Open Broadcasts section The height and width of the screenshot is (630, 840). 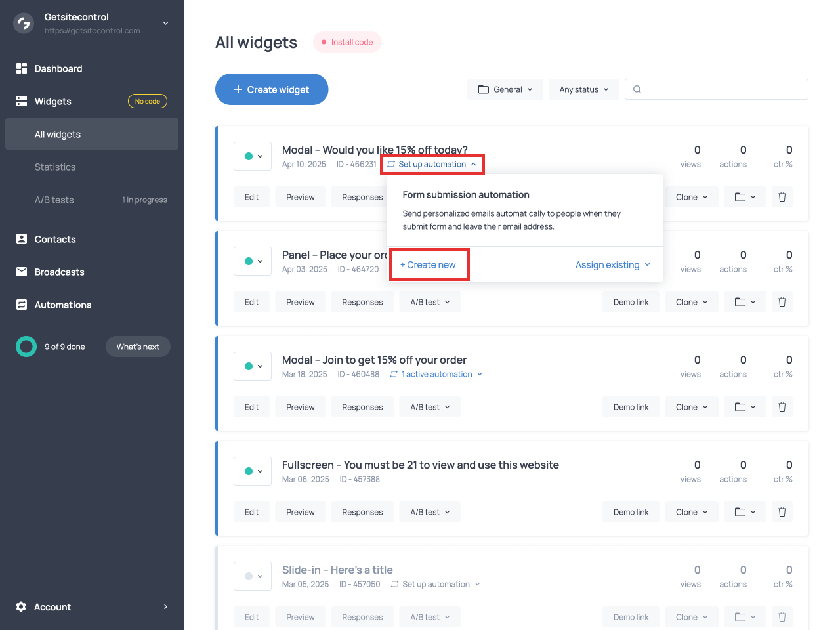click(59, 272)
